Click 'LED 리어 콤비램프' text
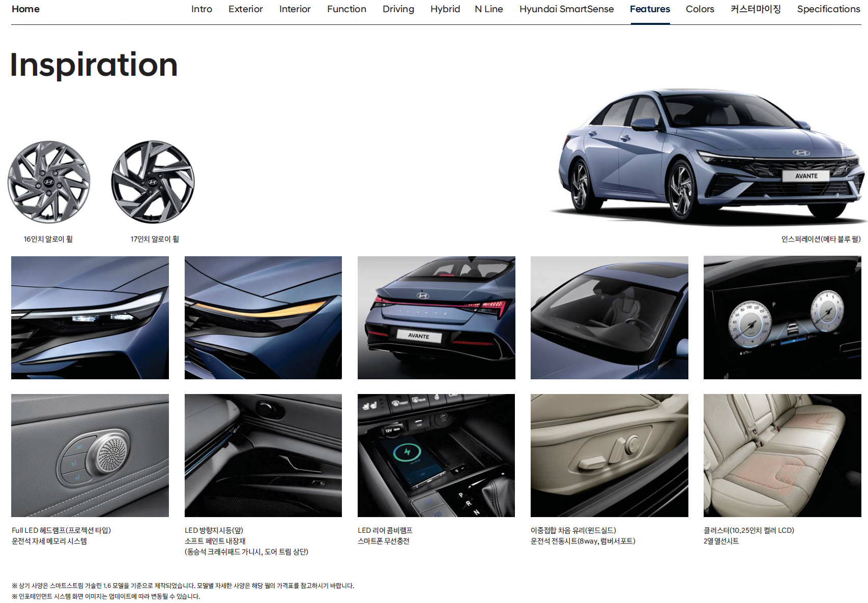 click(x=385, y=530)
